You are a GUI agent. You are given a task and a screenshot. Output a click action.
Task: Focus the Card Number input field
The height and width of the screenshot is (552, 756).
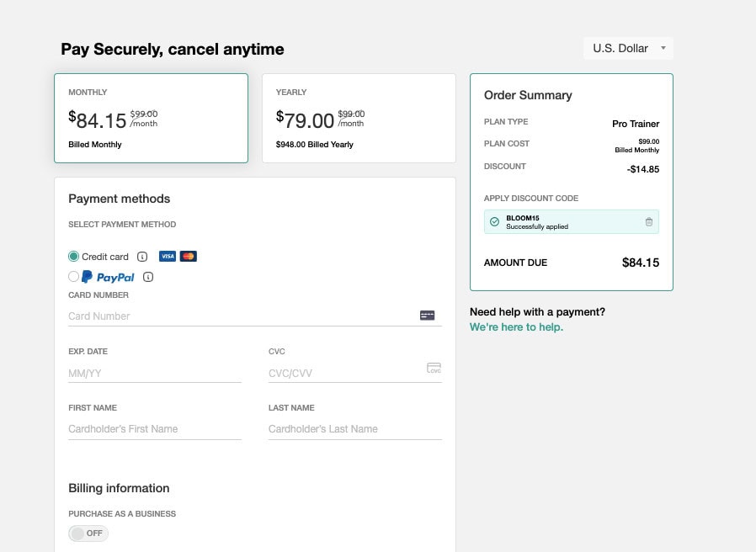coord(240,316)
